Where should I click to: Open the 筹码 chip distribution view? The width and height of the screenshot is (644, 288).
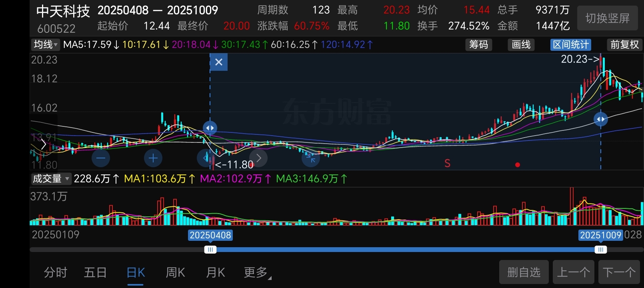point(479,44)
